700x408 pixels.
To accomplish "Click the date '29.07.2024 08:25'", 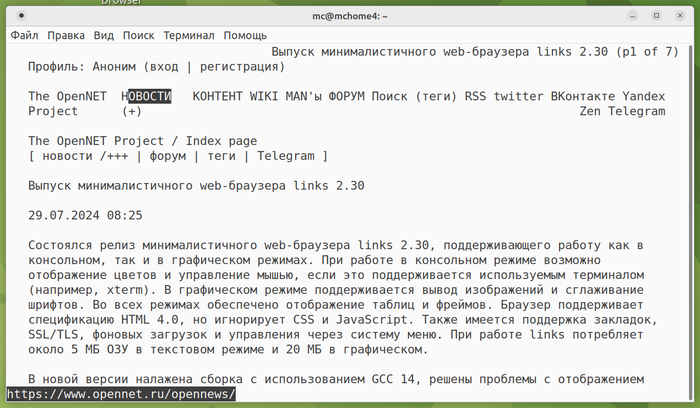I will click(x=85, y=216).
